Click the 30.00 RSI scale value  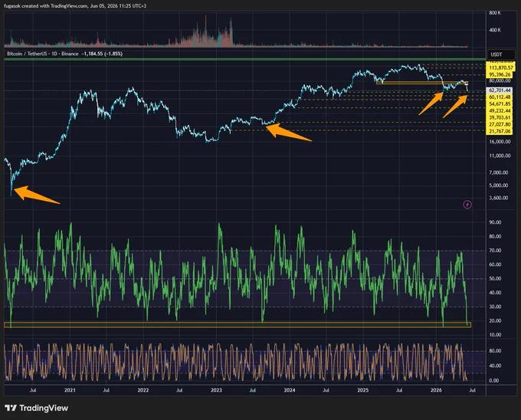point(495,307)
